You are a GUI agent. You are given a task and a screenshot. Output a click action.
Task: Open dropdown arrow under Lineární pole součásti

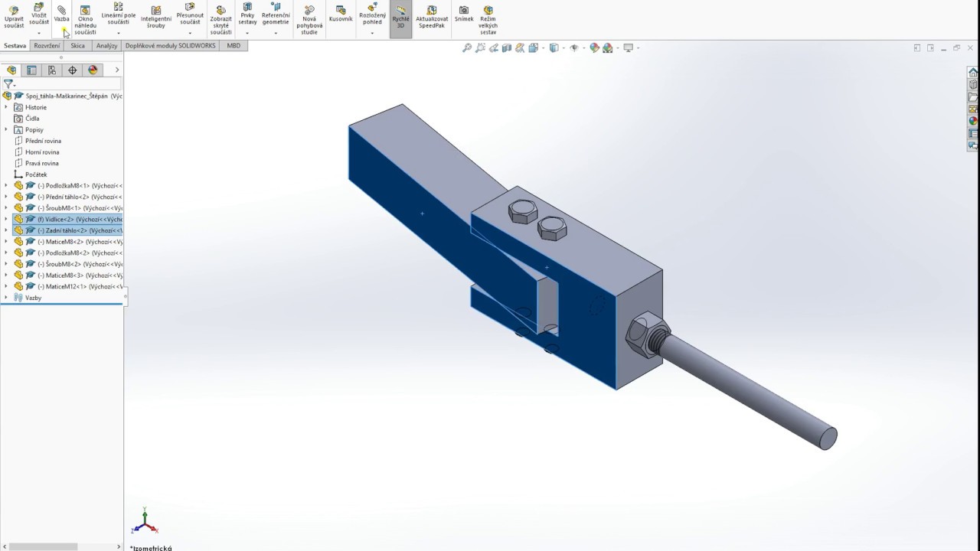[118, 33]
